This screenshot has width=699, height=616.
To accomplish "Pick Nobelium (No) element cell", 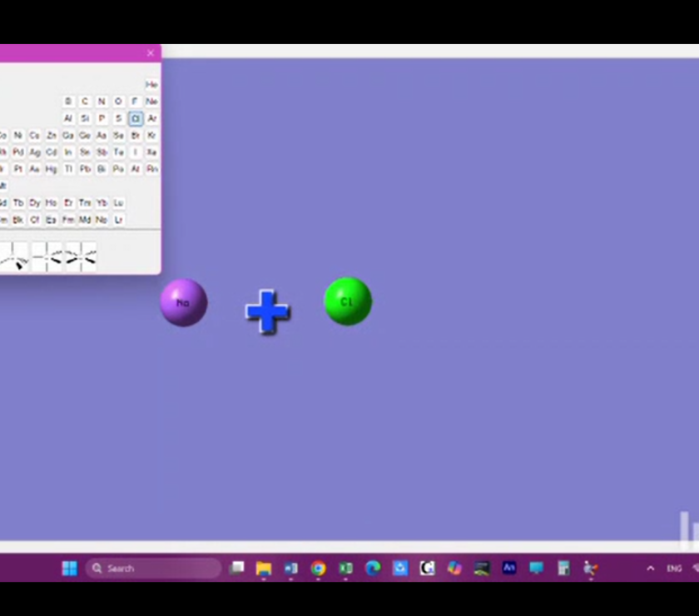I will tap(102, 220).
